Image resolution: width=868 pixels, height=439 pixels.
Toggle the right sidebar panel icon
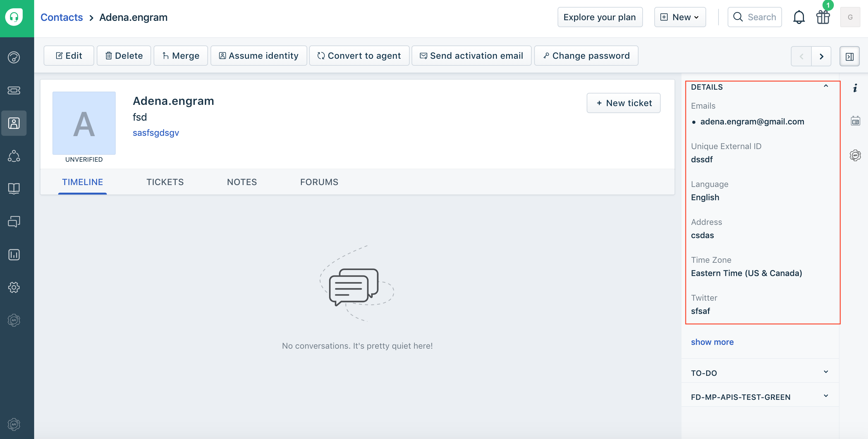pos(849,56)
